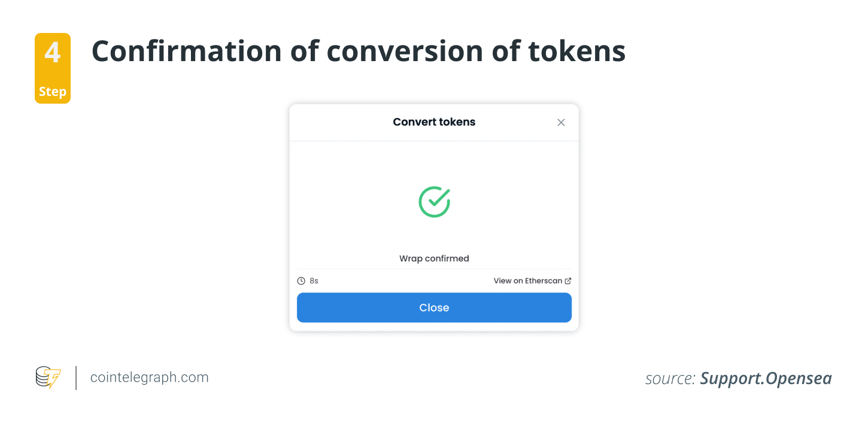
Task: Open the View on Etherscan link
Action: [527, 280]
